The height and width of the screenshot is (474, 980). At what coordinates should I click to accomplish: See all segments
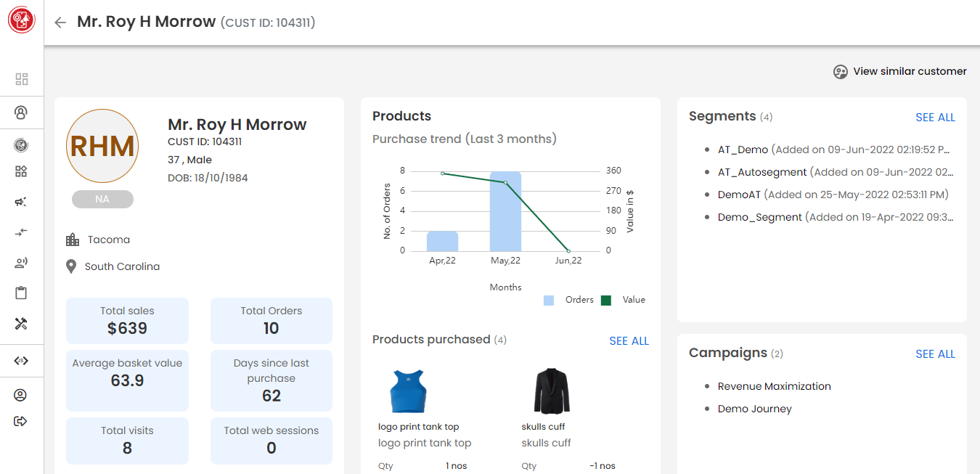(935, 118)
